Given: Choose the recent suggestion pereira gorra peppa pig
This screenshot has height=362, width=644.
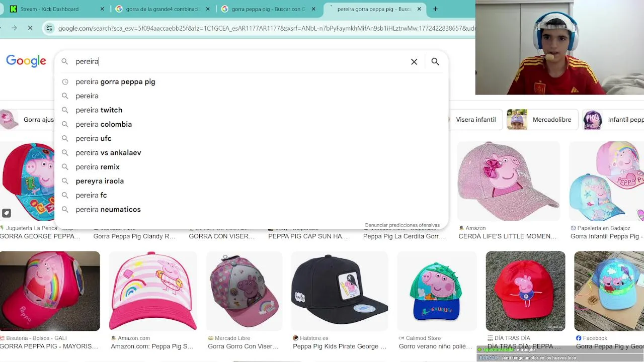Looking at the screenshot, I should 115,81.
